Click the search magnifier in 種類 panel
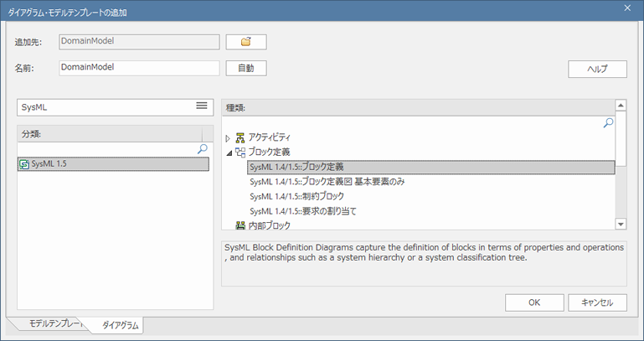 coord(608,122)
